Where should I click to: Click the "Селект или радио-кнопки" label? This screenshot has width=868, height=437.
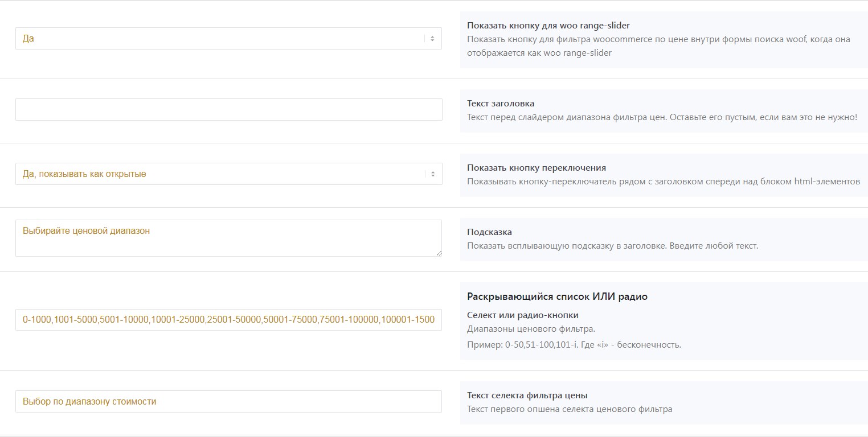(522, 315)
